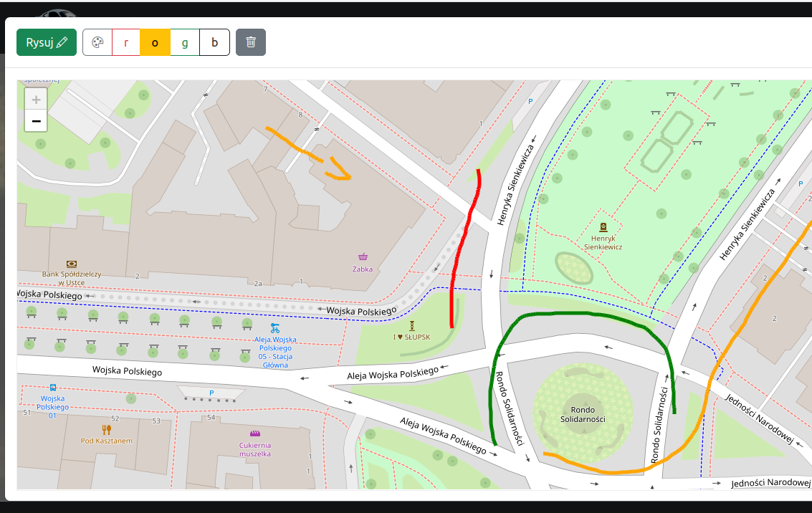Click the Cukiernia muszelka bakery icon
The image size is (812, 513).
click(255, 433)
